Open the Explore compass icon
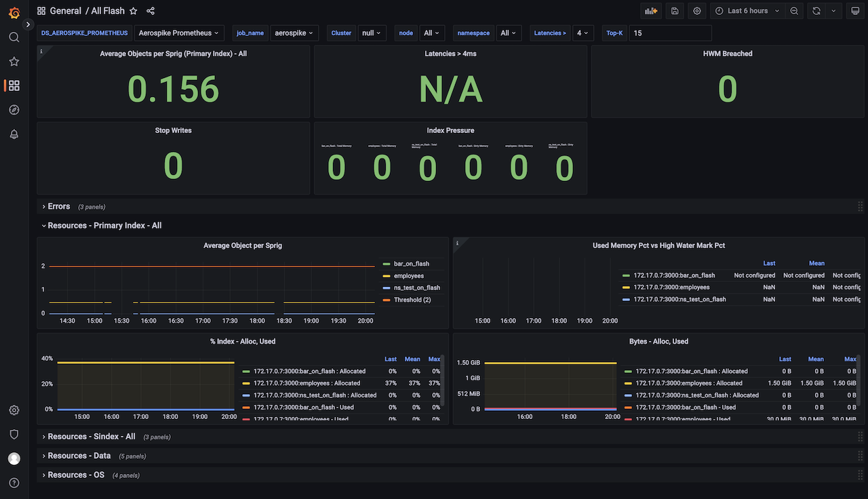Image resolution: width=868 pixels, height=499 pixels. (14, 110)
